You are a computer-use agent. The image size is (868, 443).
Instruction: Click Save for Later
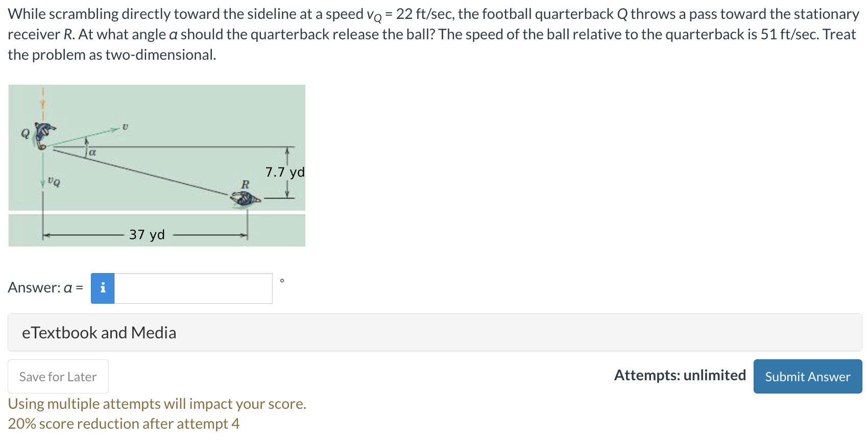coord(58,376)
